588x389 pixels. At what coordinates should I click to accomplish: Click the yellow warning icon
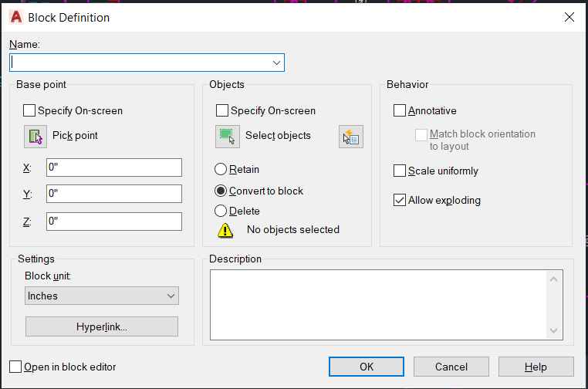pos(225,230)
